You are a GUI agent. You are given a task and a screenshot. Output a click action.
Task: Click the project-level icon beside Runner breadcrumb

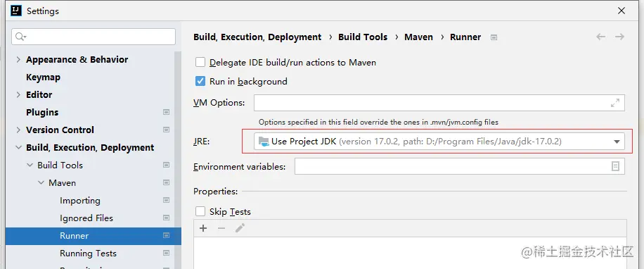point(494,37)
